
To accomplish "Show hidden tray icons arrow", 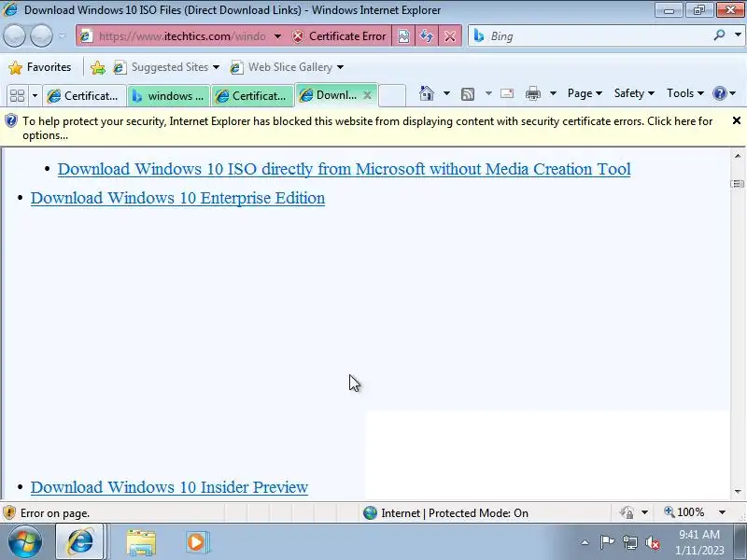I will [x=585, y=542].
